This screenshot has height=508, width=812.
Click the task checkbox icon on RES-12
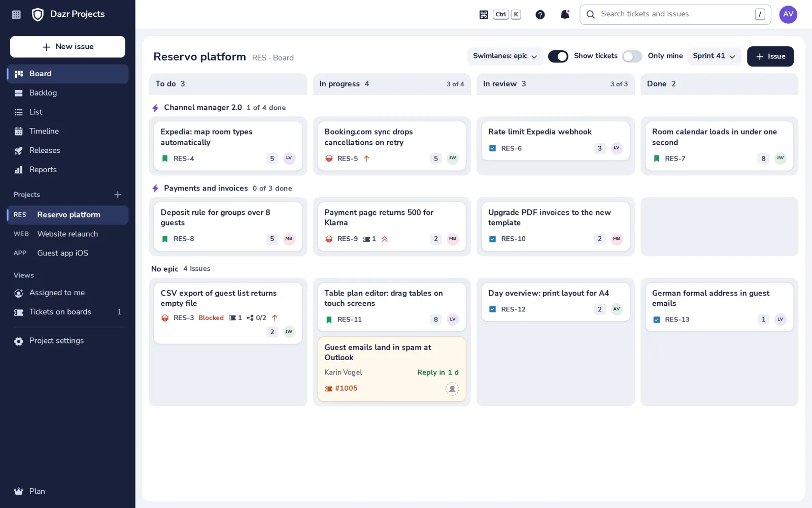(492, 309)
